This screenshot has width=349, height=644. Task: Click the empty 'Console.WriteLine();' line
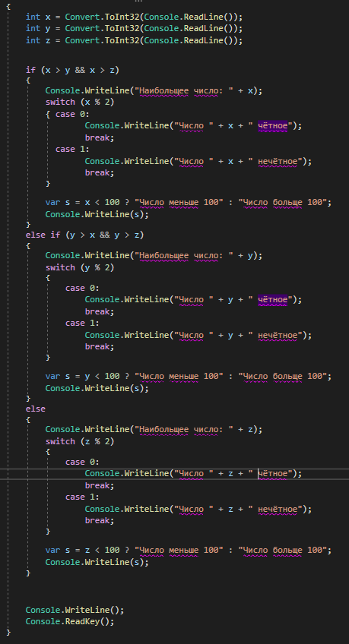point(75,610)
